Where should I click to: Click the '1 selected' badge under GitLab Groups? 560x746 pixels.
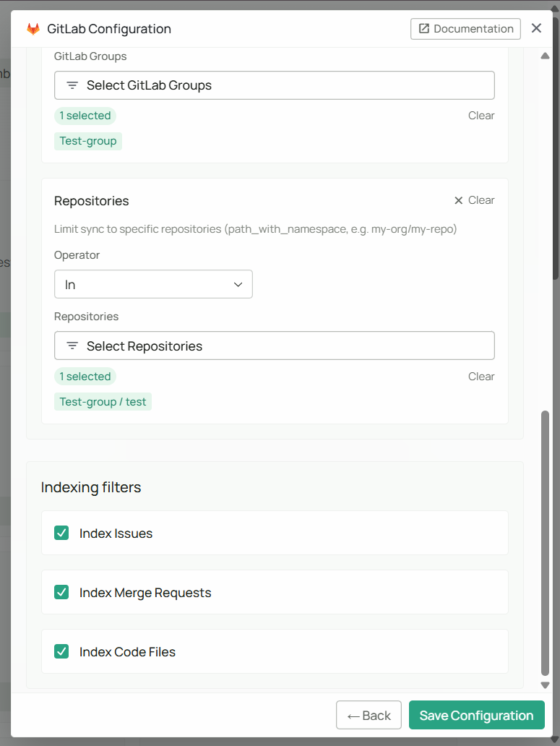85,116
